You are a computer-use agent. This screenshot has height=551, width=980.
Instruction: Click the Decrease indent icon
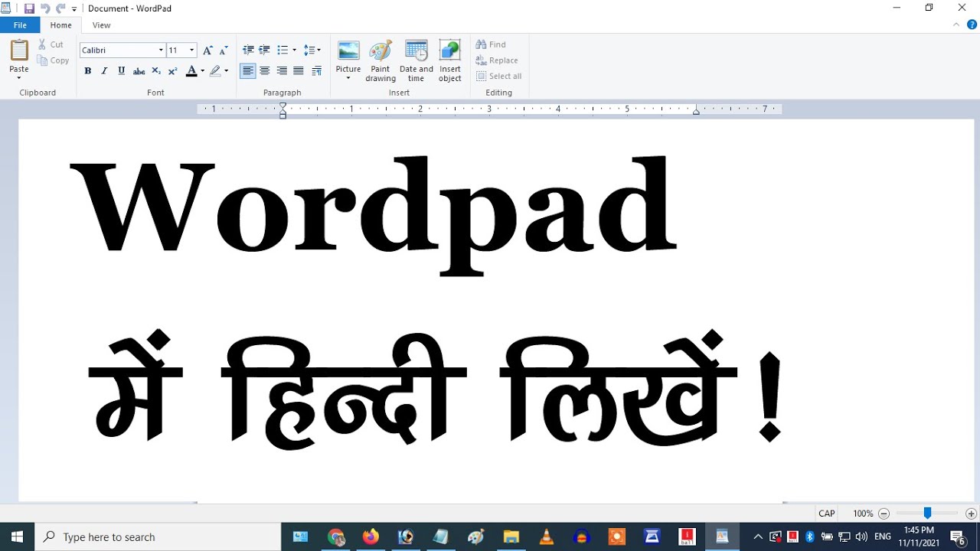[x=248, y=51]
